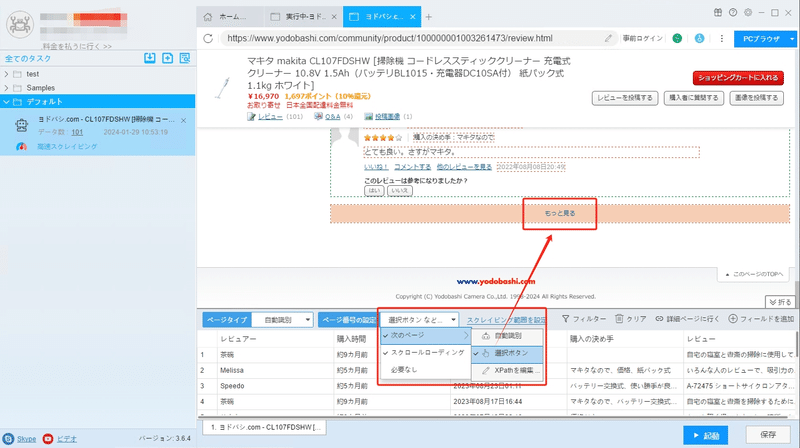Screen dimensions: 800x448
Task: Click the もっと見る load more button
Action: coord(560,213)
